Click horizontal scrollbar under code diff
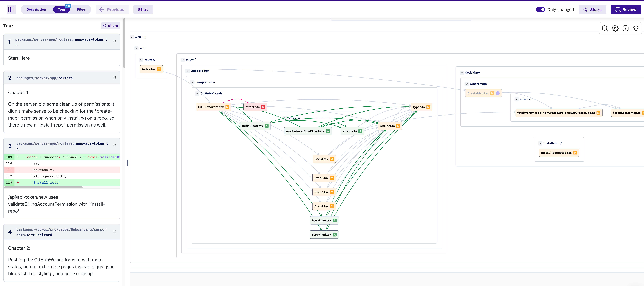The image size is (644, 286). 43,187
